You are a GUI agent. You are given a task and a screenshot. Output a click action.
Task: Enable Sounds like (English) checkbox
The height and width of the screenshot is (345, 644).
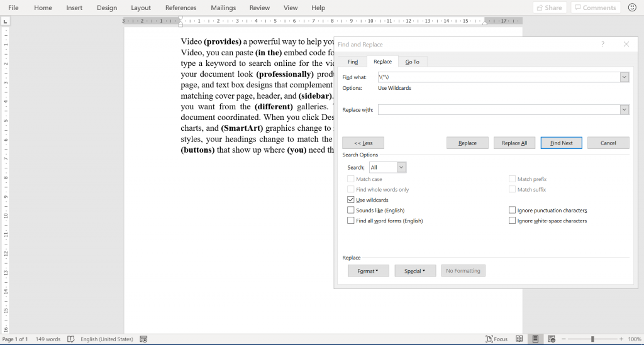(x=351, y=210)
